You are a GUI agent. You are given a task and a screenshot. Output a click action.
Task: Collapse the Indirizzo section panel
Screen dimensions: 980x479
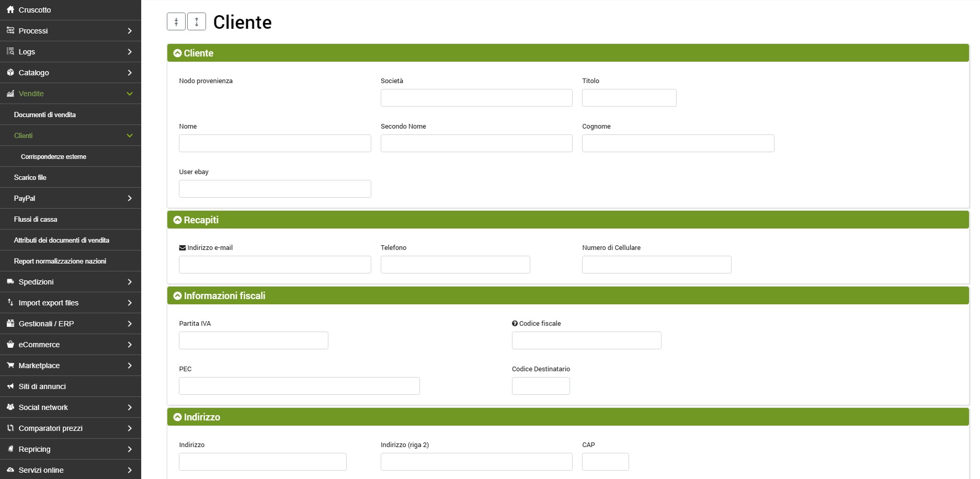click(x=178, y=417)
